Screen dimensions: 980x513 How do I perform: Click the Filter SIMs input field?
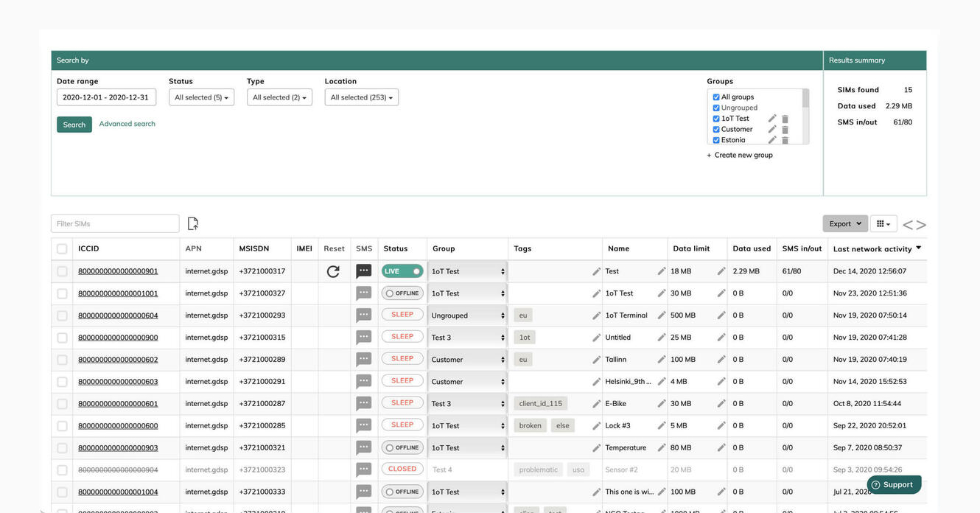[115, 223]
